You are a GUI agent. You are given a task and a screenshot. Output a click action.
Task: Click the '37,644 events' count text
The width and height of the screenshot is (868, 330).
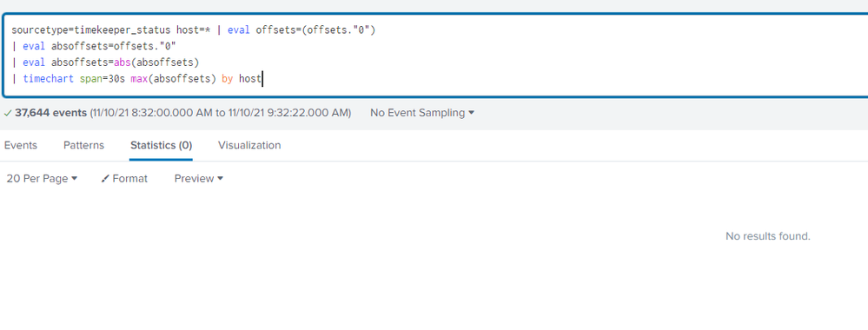pyautogui.click(x=51, y=113)
